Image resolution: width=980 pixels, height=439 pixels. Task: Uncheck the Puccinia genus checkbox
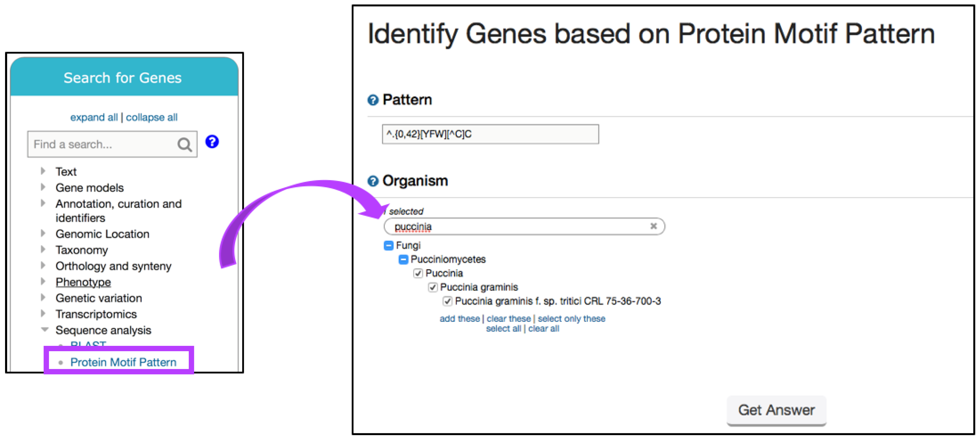418,274
